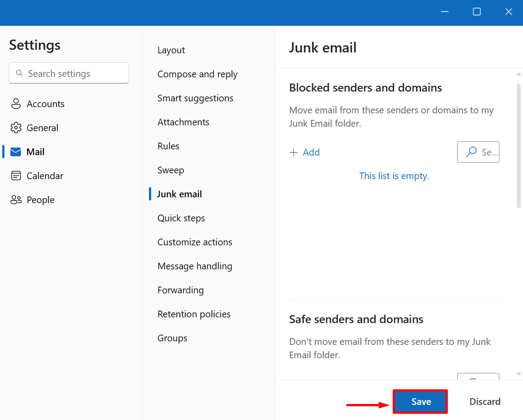Click the blocked senders search magnifier icon
The height and width of the screenshot is (420, 523).
[471, 152]
